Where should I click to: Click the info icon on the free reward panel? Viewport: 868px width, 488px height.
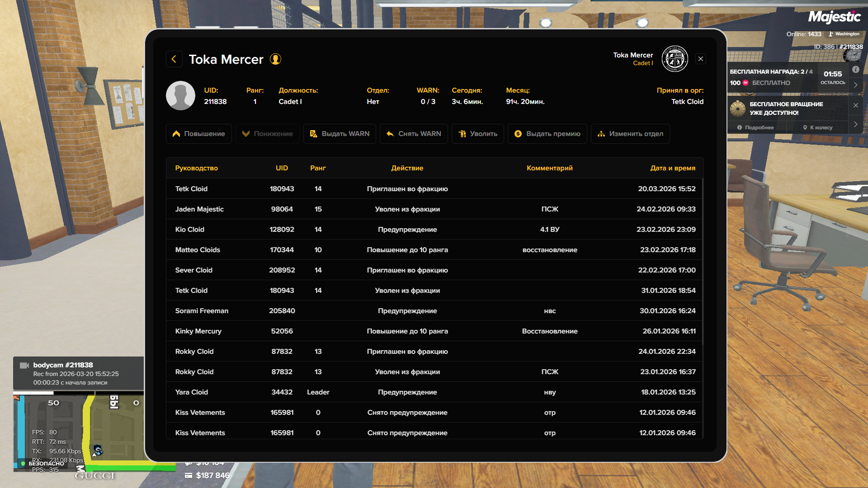[855, 70]
